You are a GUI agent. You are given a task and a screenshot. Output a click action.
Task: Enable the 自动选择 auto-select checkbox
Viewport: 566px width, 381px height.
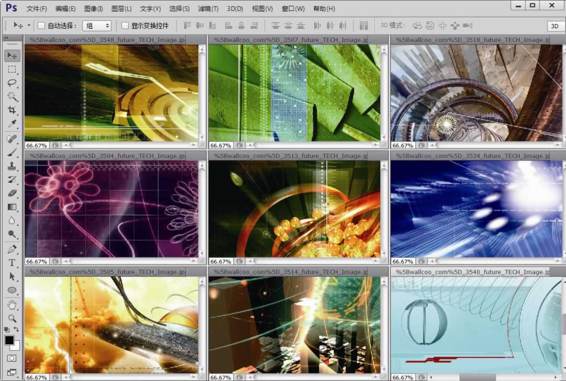click(41, 26)
